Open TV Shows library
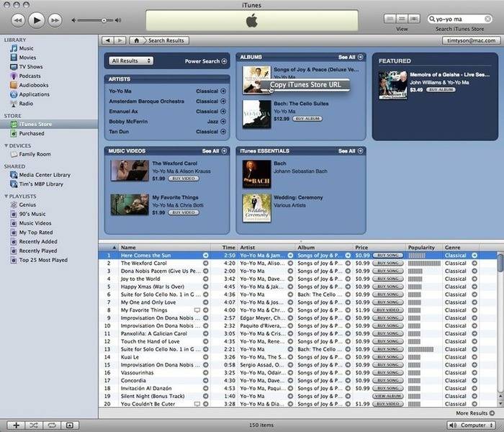Screen dimensions: 504x432 [30, 67]
